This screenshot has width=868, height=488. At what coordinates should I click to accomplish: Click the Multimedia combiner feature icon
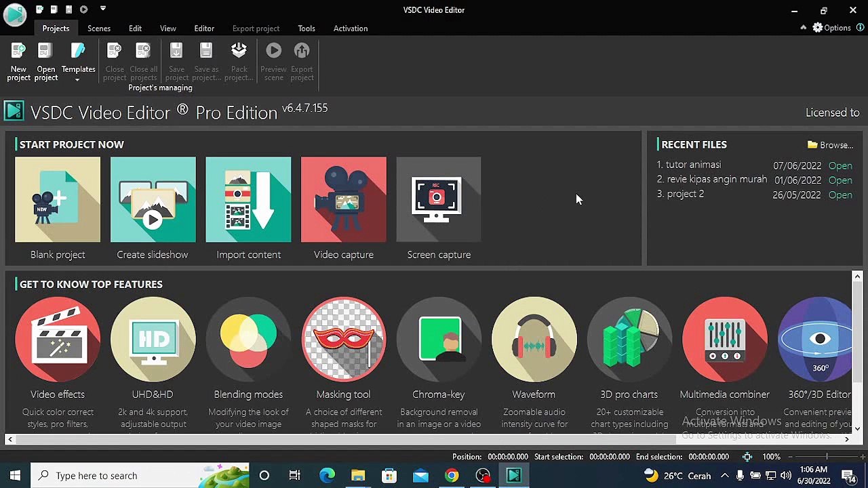click(725, 340)
